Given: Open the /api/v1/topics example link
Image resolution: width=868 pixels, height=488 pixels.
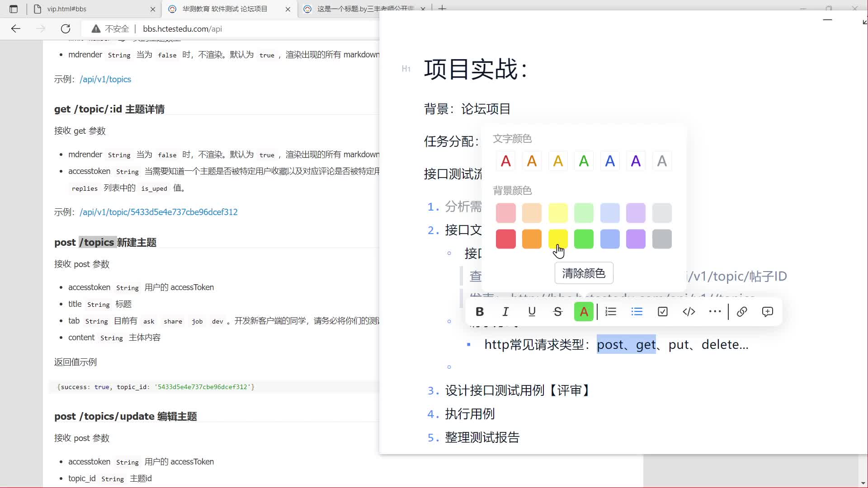Looking at the screenshot, I should coord(105,80).
